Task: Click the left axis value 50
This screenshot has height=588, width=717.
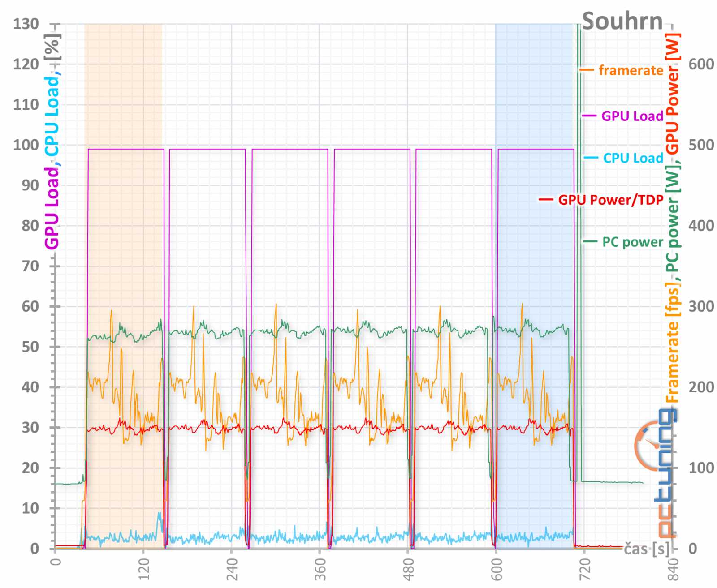Action: [30, 347]
